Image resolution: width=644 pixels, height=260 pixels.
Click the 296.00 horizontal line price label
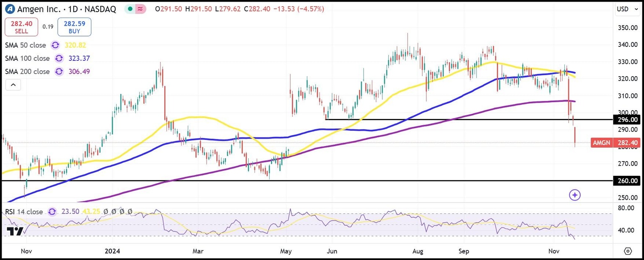coord(627,120)
